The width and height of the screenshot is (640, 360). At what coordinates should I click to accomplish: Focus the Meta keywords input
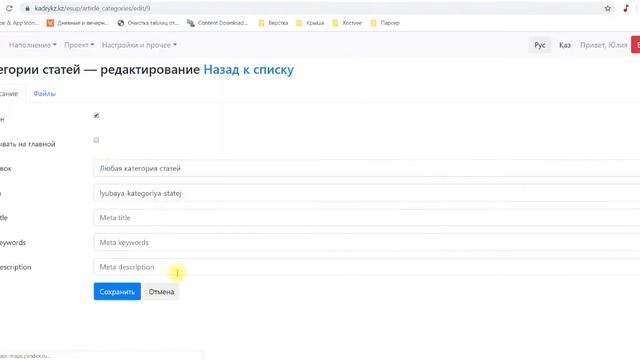(x=367, y=242)
